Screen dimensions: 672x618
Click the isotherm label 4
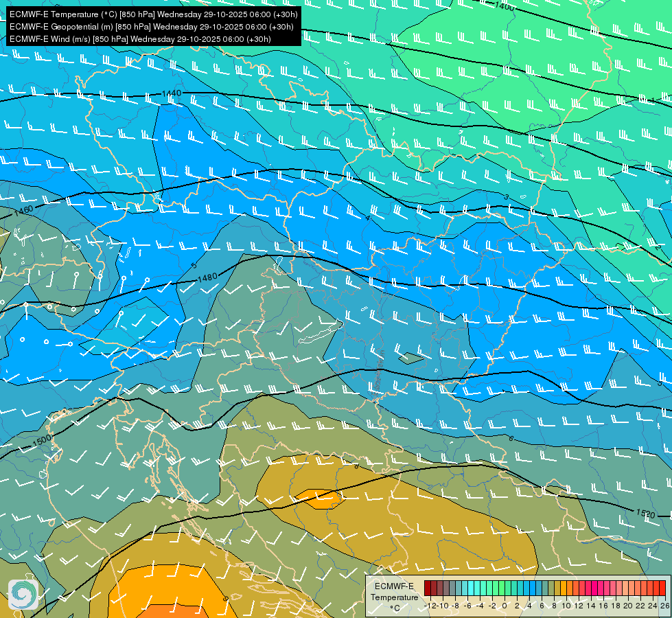[367, 218]
